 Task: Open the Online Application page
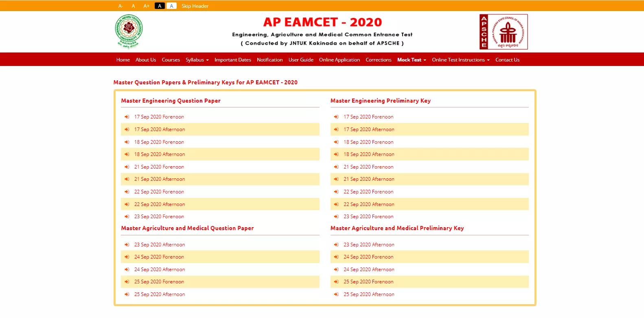coord(340,60)
